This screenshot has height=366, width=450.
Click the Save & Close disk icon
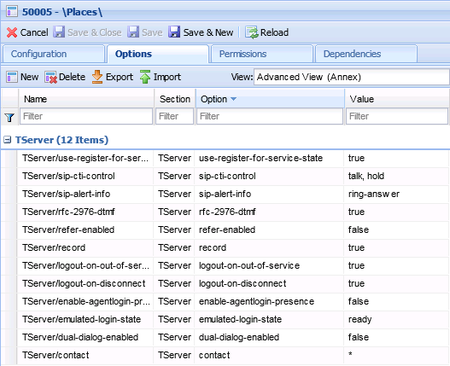click(x=59, y=32)
